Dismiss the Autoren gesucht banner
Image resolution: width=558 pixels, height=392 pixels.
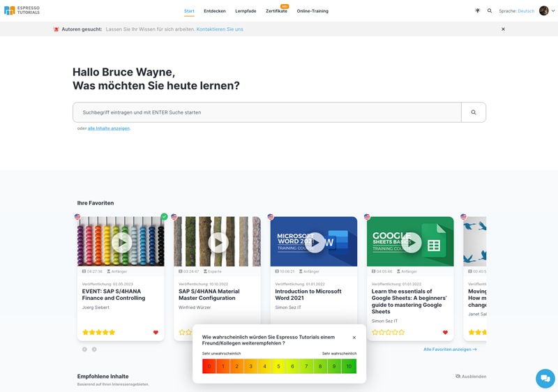coord(503,29)
